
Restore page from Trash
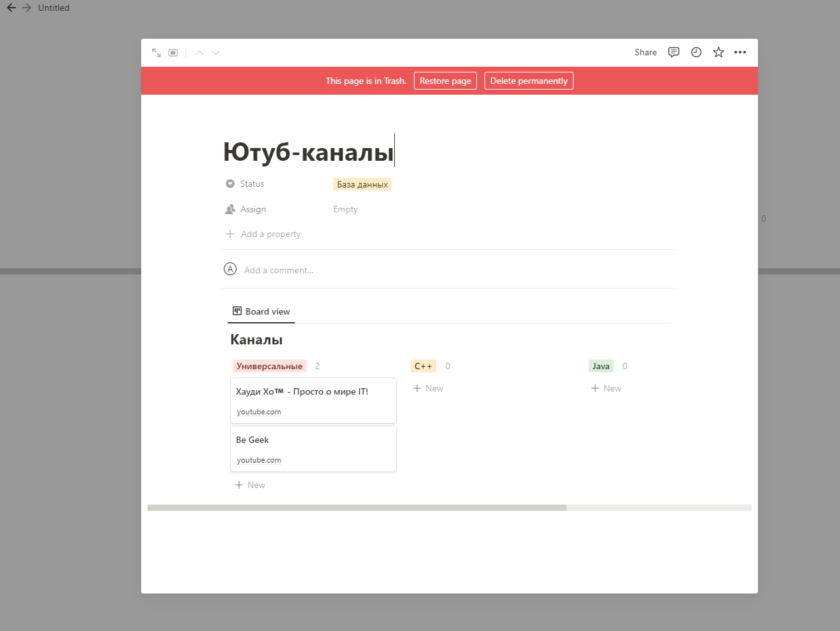(x=445, y=81)
